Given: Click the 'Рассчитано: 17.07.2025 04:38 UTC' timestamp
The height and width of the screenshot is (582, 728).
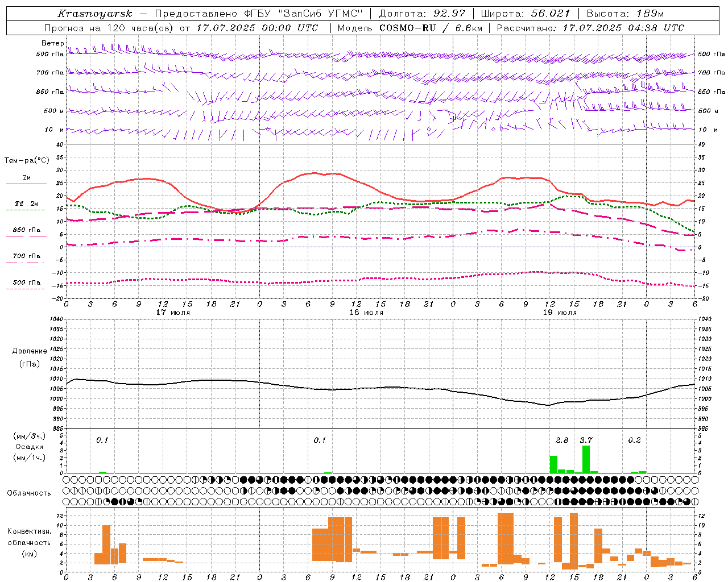Looking at the screenshot, I should pos(590,28).
